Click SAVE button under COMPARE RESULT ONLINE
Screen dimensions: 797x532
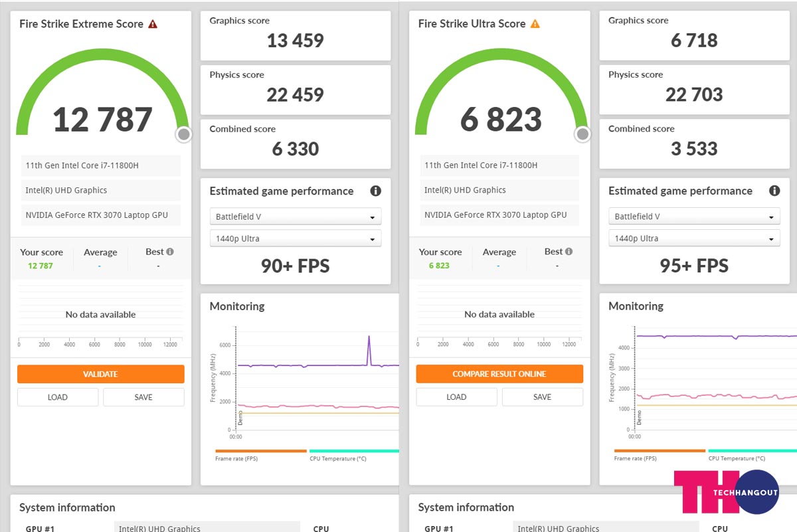pos(543,397)
